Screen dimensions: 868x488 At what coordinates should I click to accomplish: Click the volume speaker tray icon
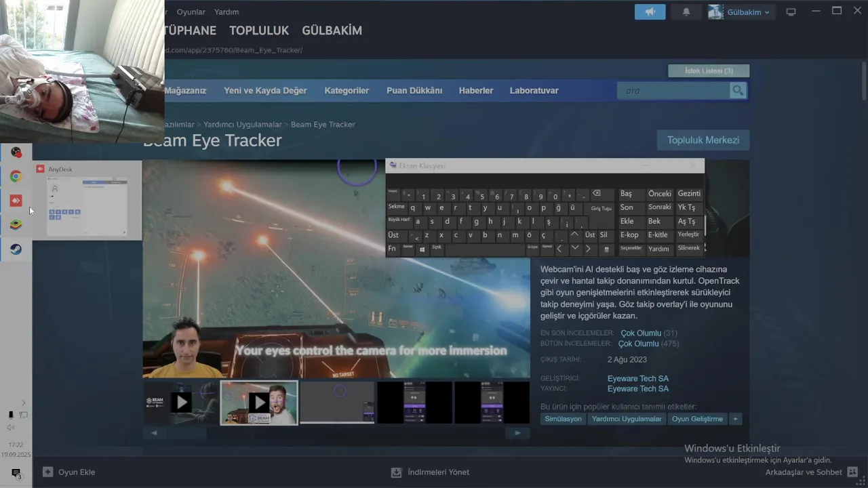[10, 427]
